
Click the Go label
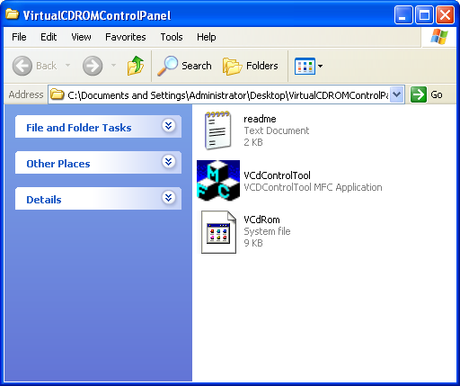(x=436, y=95)
